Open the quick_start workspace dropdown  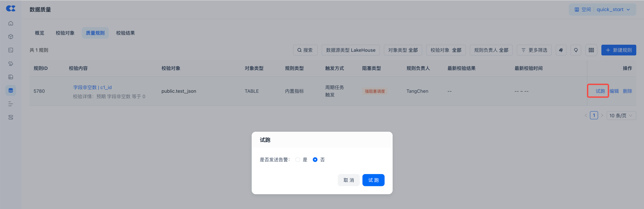tap(613, 10)
